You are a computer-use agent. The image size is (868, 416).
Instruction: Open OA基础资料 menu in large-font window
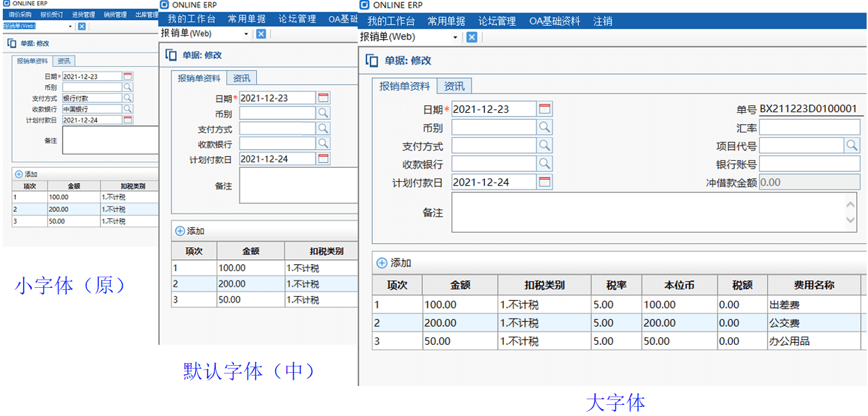click(555, 21)
